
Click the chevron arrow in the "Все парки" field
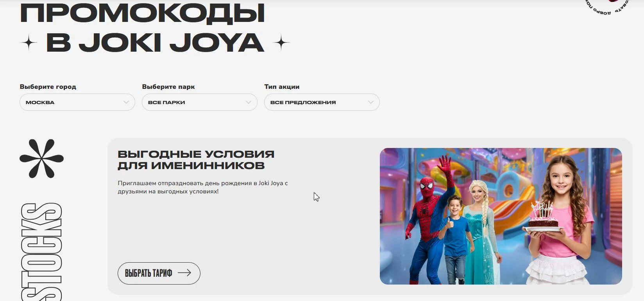(249, 102)
